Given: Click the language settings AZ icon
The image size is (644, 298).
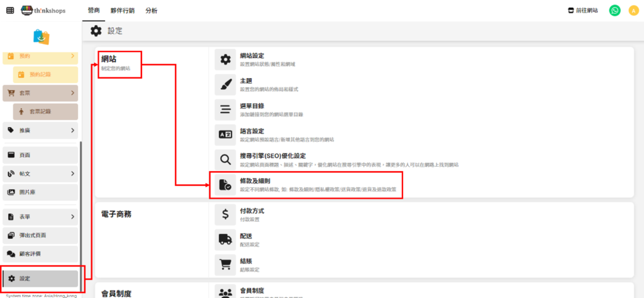Looking at the screenshot, I should [225, 135].
